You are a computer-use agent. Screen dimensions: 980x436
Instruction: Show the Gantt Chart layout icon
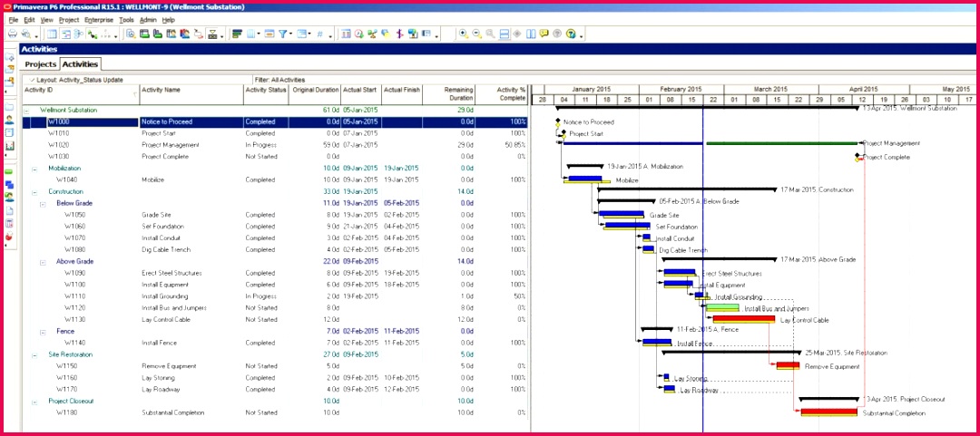pos(65,34)
